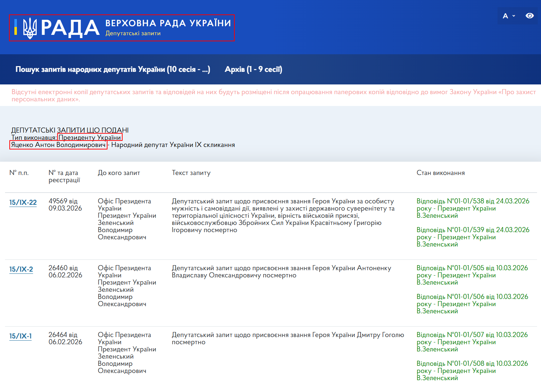This screenshot has width=541, height=392.
Task: Click the Ukrainian trident emblem logo
Action: 30,28
